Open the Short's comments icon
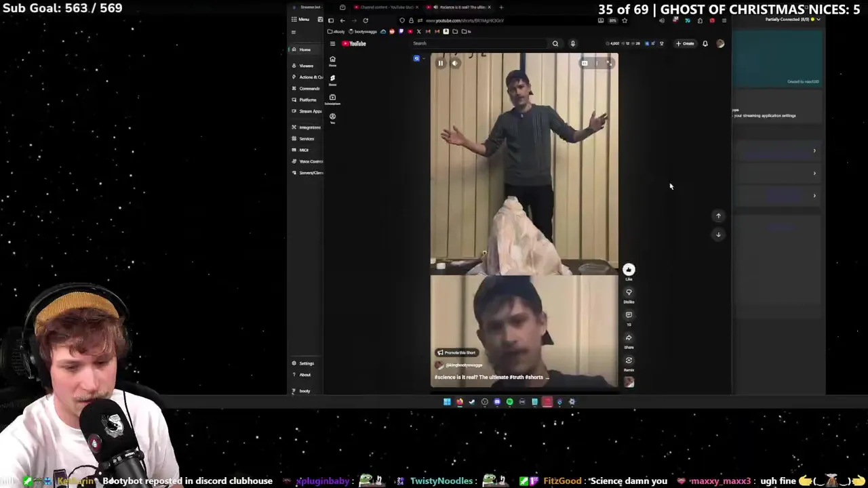Viewport: 868px width, 488px height. (629, 315)
